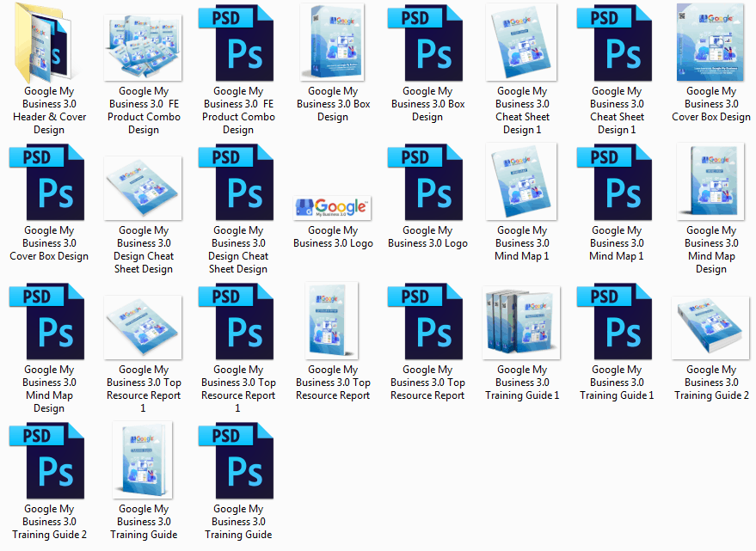Select the Box Design image thumbnail
This screenshot has height=551, width=756.
coord(333,43)
